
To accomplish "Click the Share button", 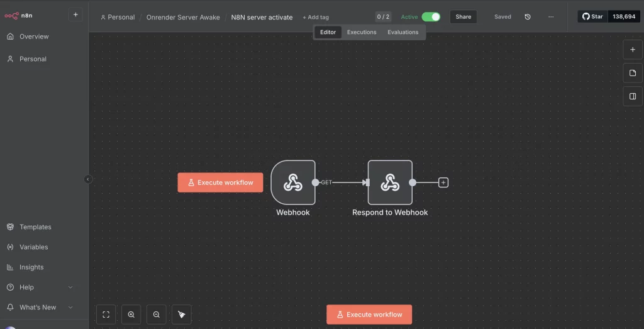I will (x=464, y=17).
